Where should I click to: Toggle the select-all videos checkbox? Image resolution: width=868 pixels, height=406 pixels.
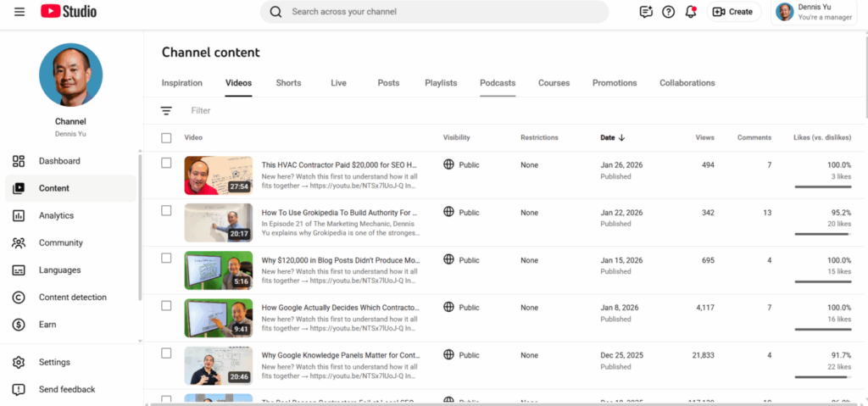tap(166, 137)
